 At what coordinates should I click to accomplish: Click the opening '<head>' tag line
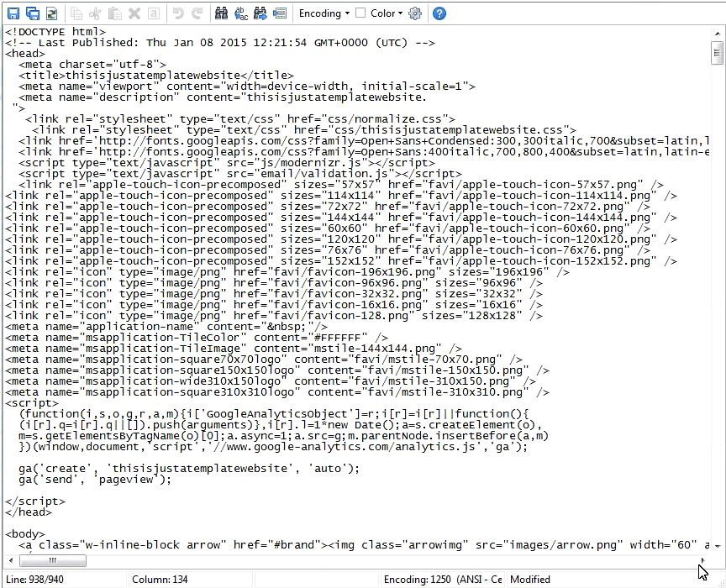25,53
